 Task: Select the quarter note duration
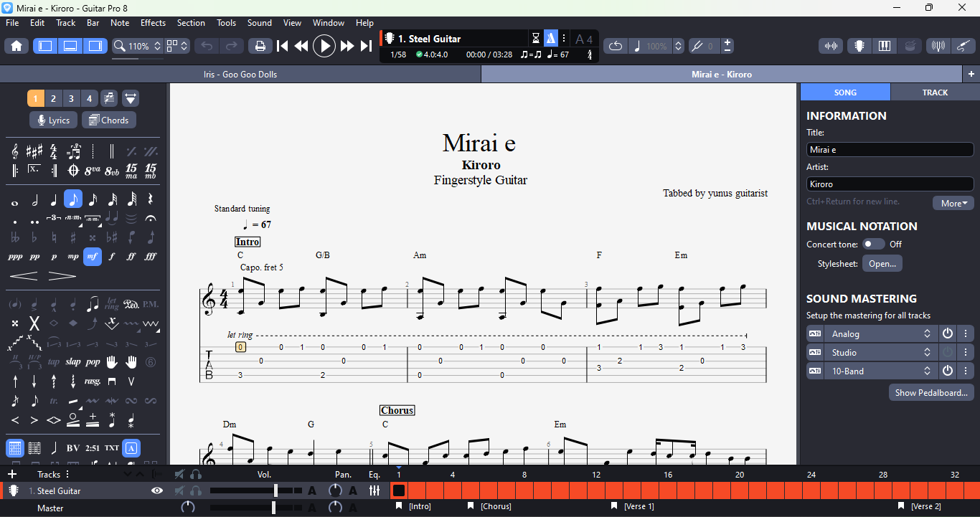point(54,199)
